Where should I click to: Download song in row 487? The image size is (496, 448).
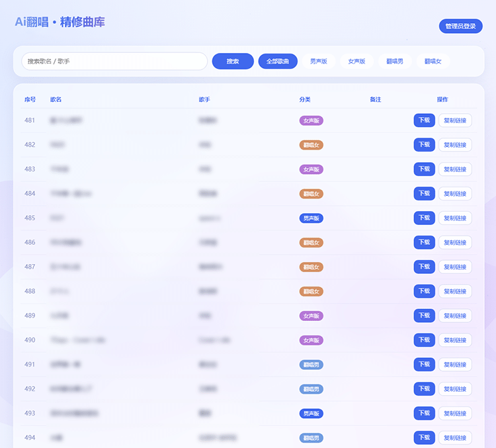pyautogui.click(x=424, y=267)
